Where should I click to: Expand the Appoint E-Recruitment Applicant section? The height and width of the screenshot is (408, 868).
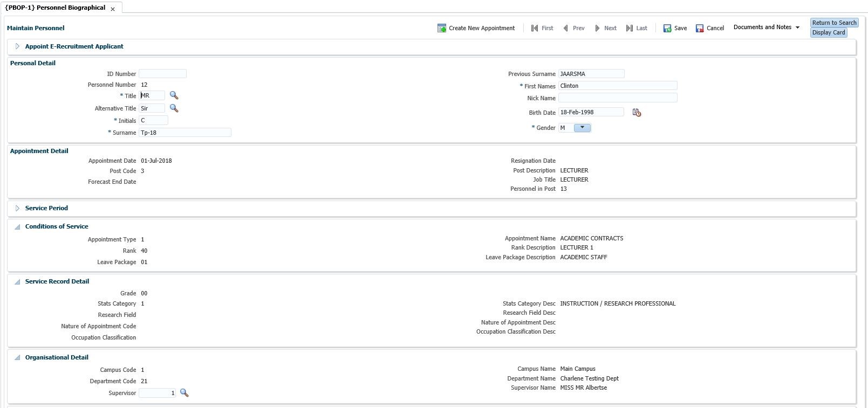(17, 46)
